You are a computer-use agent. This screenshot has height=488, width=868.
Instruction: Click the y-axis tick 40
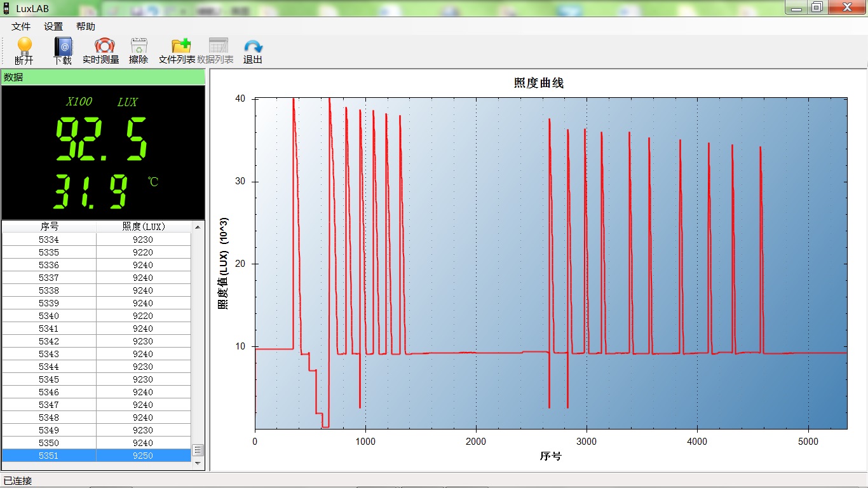(240, 99)
